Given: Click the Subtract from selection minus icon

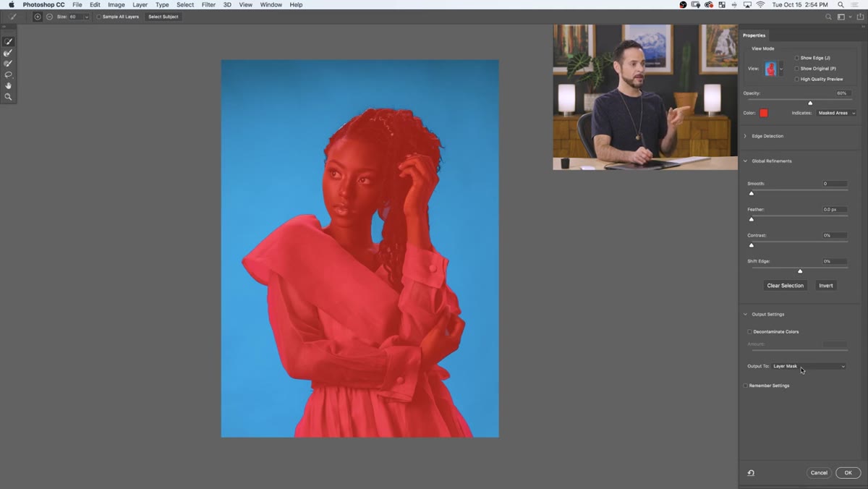Looking at the screenshot, I should [x=48, y=17].
